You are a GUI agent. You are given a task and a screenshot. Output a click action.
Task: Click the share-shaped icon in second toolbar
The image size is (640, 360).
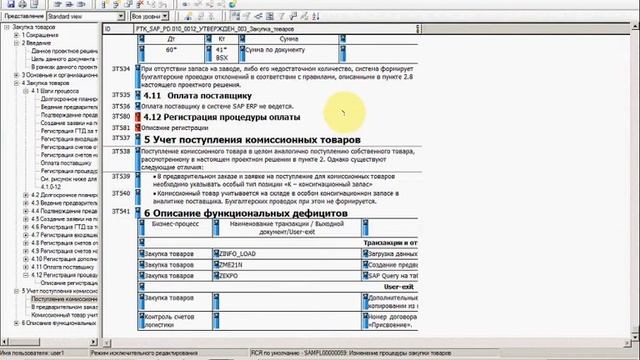tap(258, 16)
